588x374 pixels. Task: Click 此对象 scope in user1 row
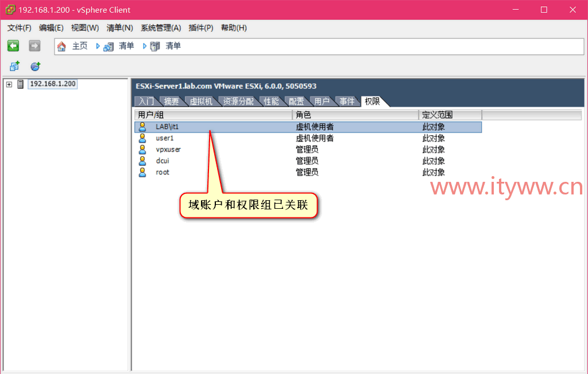click(x=434, y=138)
